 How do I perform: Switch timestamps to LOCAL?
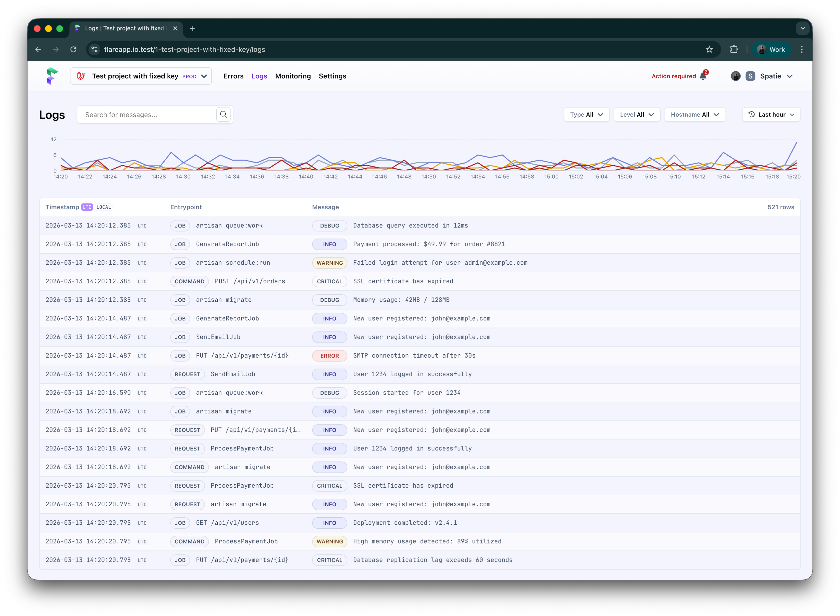(103, 207)
